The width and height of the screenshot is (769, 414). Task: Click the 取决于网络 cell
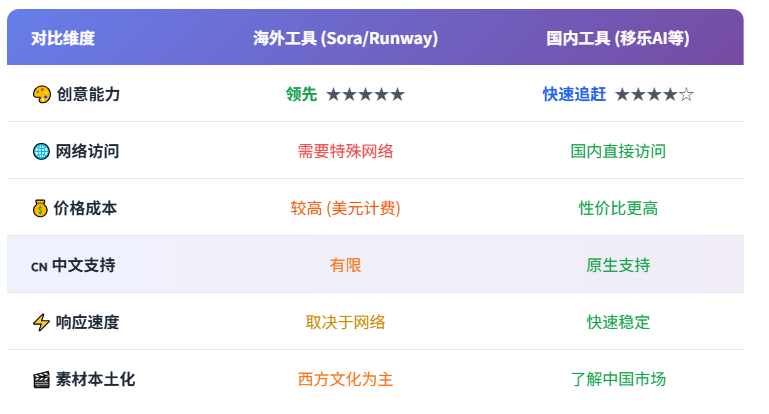(x=345, y=322)
